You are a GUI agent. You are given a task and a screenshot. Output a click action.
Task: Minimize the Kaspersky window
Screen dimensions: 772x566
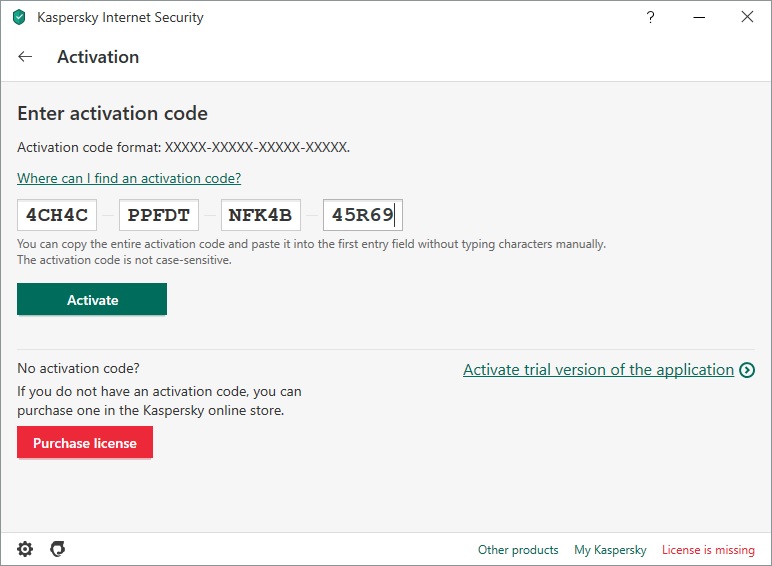tap(699, 17)
